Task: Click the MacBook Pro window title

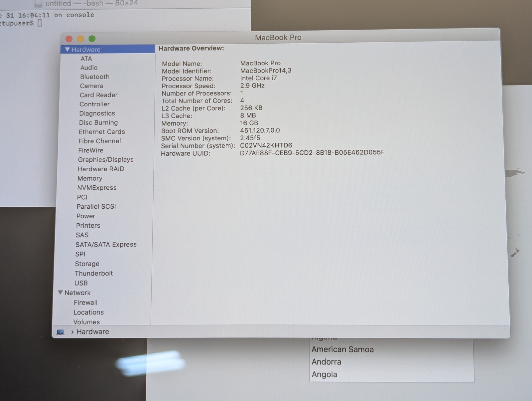Action: pyautogui.click(x=278, y=38)
